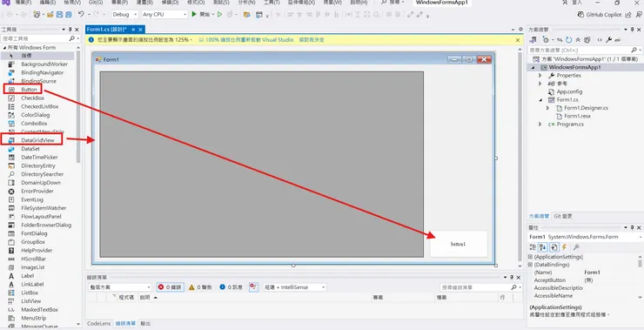Click the Events lightning bolt in Properties

coord(564,247)
